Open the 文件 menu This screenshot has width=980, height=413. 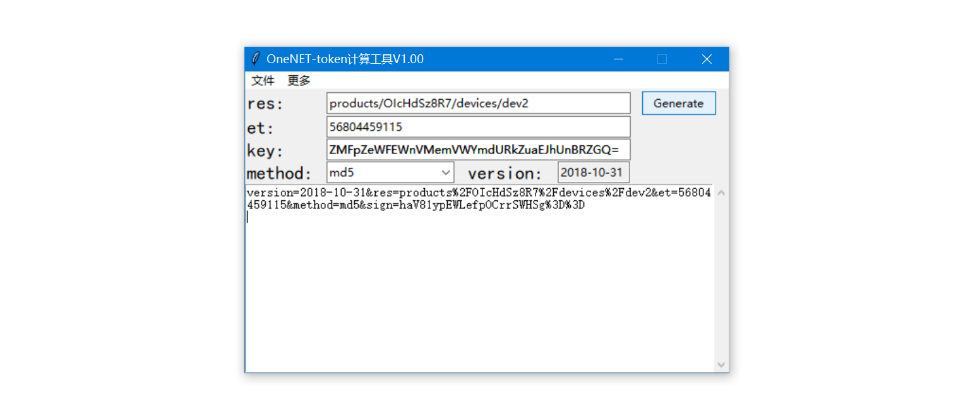tap(263, 80)
